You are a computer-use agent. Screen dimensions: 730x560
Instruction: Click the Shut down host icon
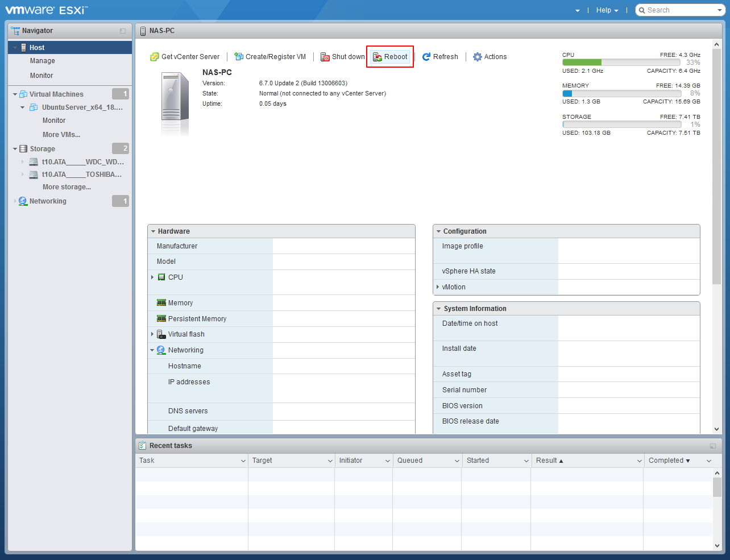tap(325, 57)
